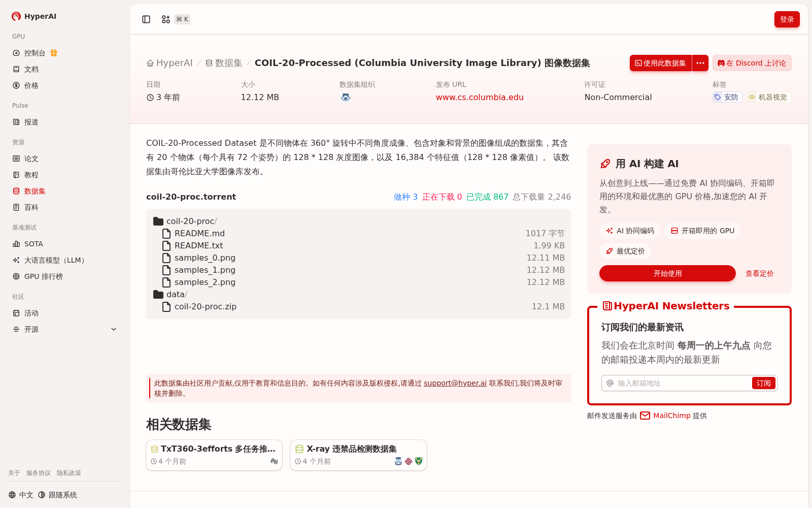
Task: Open 论文 in the sidebar
Action: pos(65,158)
